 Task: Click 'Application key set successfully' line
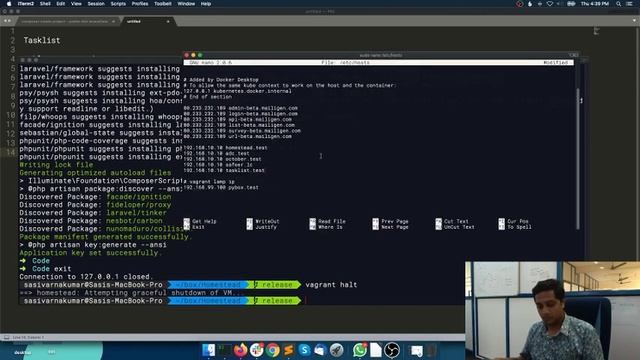[x=91, y=253]
